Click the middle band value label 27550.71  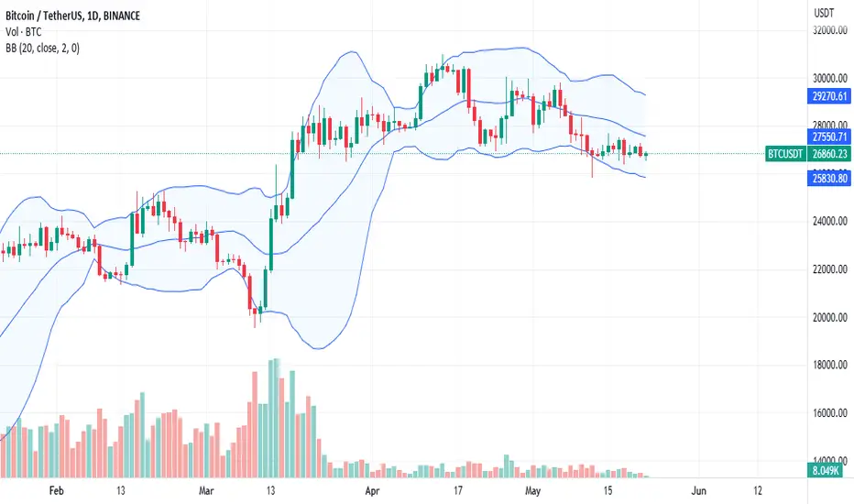(829, 137)
